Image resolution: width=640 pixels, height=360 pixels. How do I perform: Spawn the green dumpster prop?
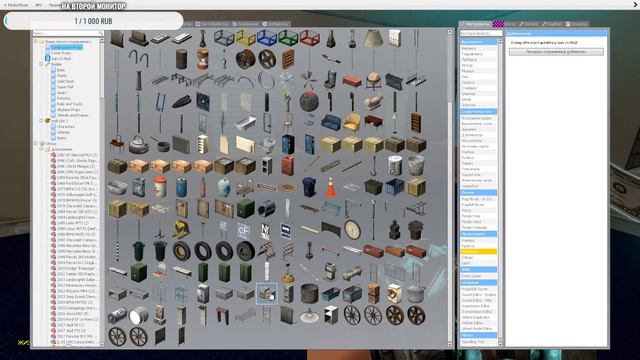point(373,187)
